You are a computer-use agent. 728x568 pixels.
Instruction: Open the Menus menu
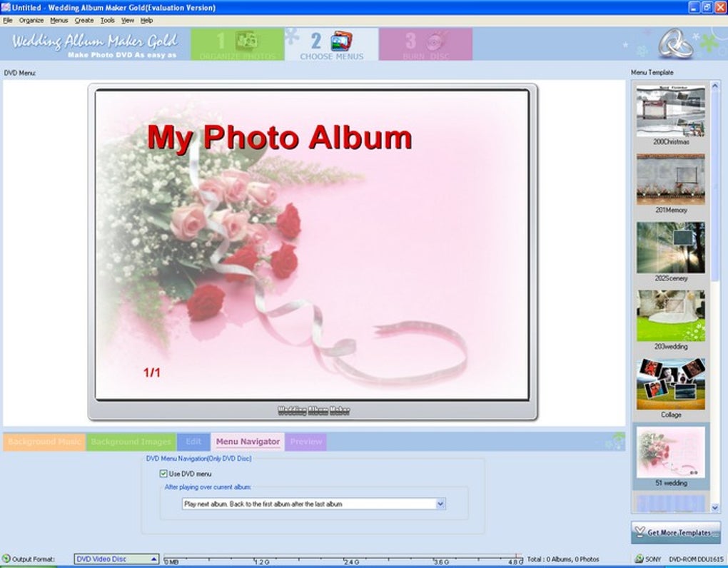[x=59, y=21]
